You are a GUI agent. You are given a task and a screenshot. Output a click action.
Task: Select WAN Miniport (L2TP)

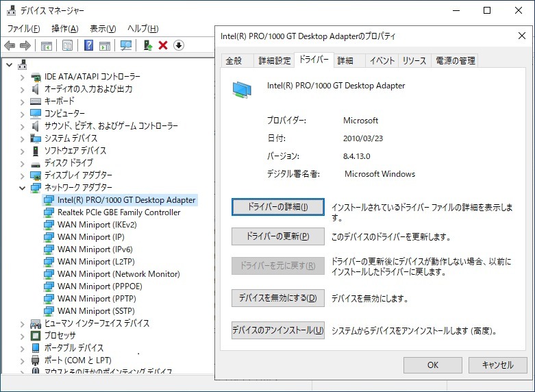pyautogui.click(x=96, y=262)
